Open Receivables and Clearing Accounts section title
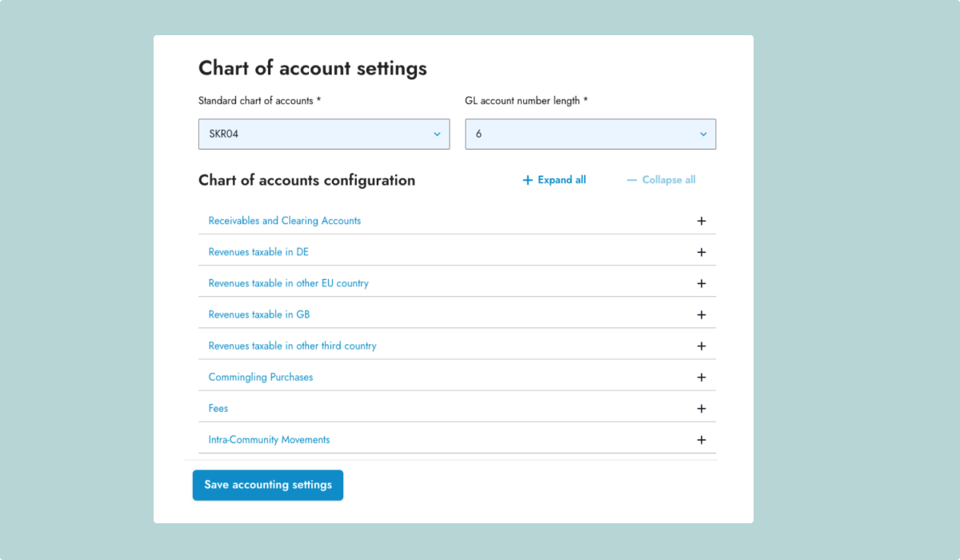The height and width of the screenshot is (560, 960). click(x=285, y=221)
